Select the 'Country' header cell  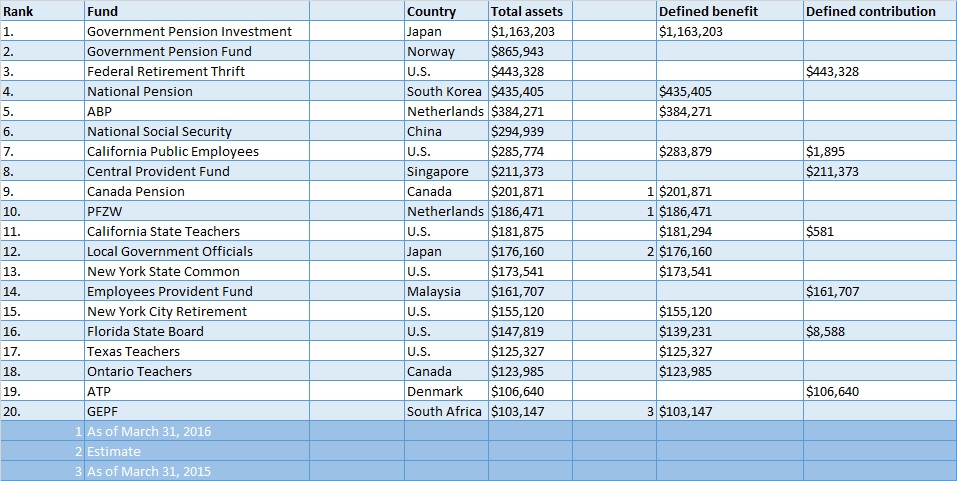tap(446, 11)
